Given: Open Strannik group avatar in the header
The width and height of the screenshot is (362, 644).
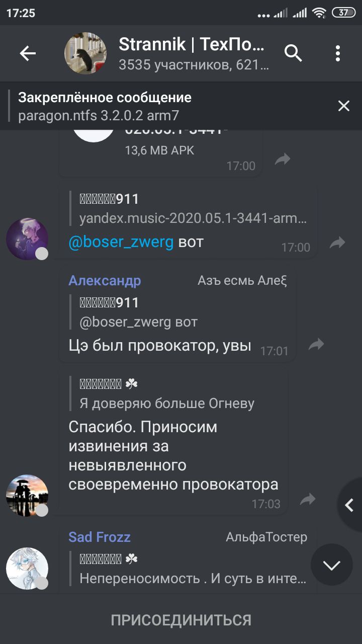Looking at the screenshot, I should (85, 53).
